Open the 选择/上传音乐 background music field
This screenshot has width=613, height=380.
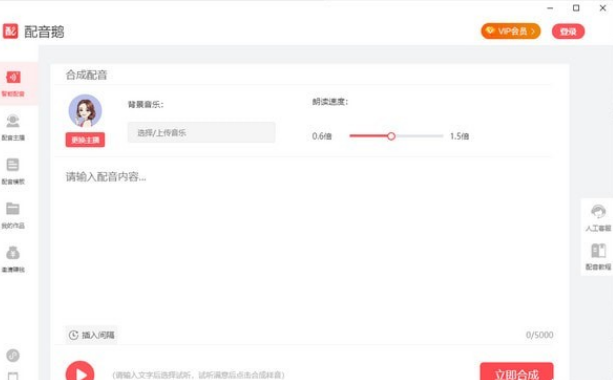click(201, 133)
